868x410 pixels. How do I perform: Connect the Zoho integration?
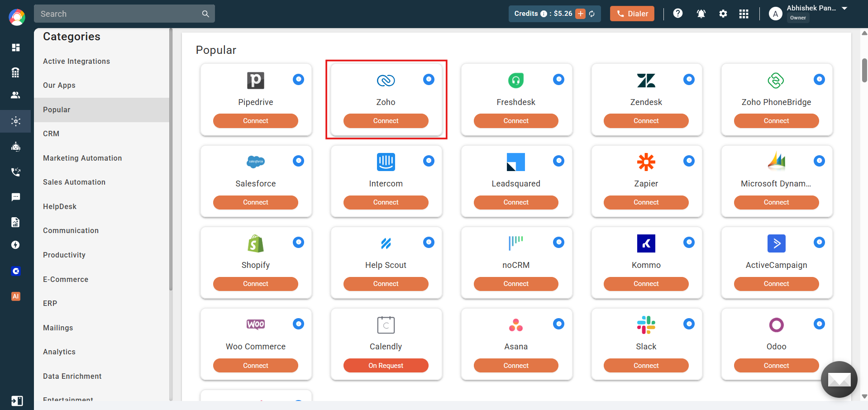coord(386,121)
